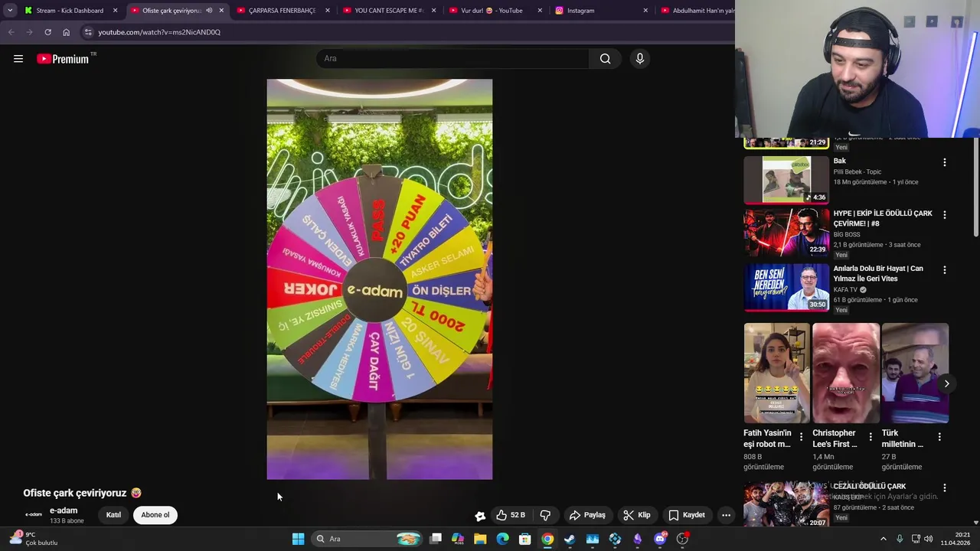Screen dimensions: 980x551
Task: Open File Explorer from taskbar
Action: tap(480, 539)
